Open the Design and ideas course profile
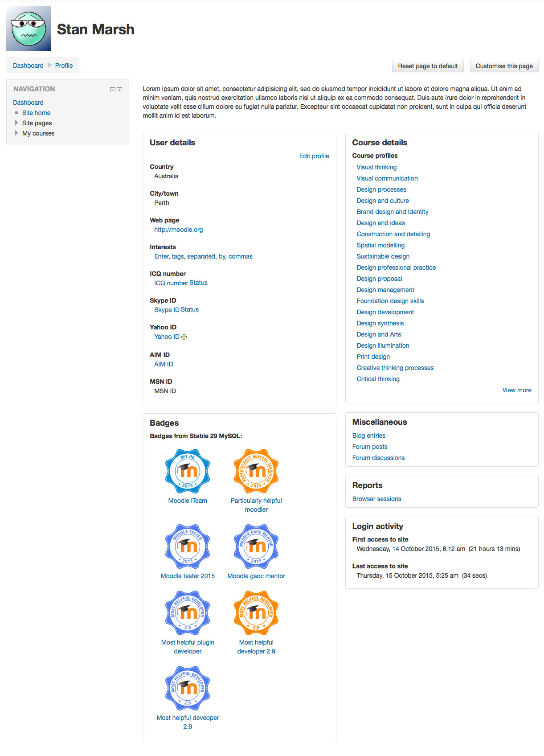This screenshot has height=756, width=544. point(380,223)
